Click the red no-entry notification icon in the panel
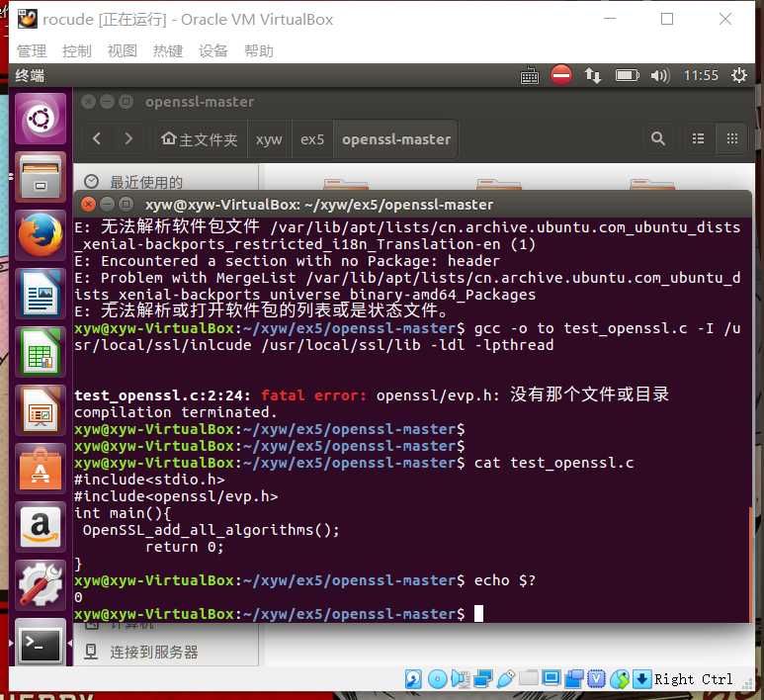764x700 pixels. tap(560, 75)
